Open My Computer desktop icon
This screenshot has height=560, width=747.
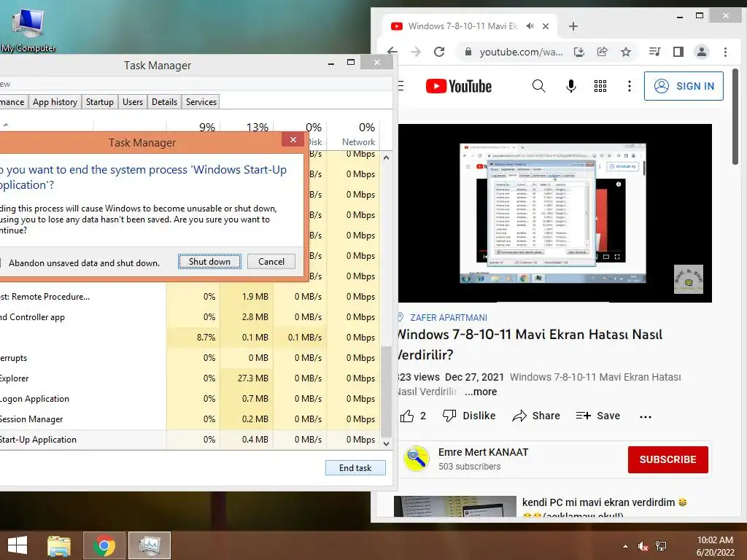point(28,28)
